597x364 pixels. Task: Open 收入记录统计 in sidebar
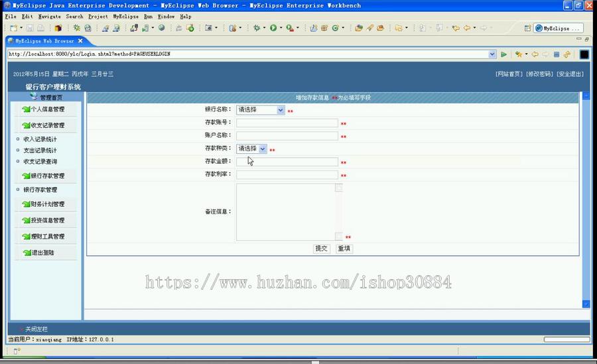click(40, 139)
